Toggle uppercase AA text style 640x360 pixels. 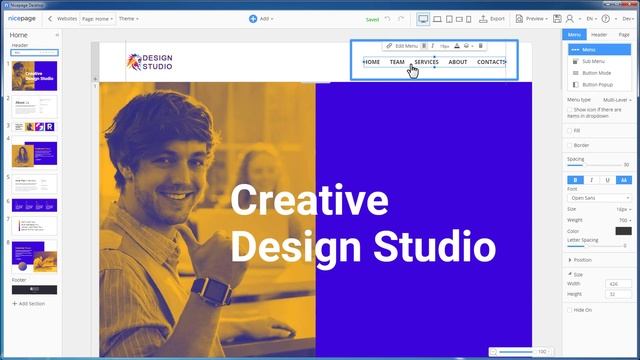pyautogui.click(x=624, y=180)
